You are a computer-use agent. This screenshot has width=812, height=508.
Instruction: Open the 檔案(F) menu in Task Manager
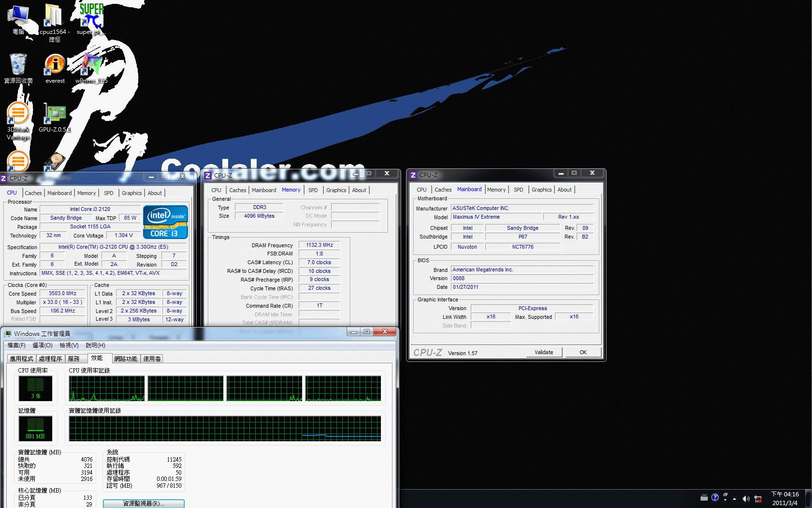(x=16, y=345)
